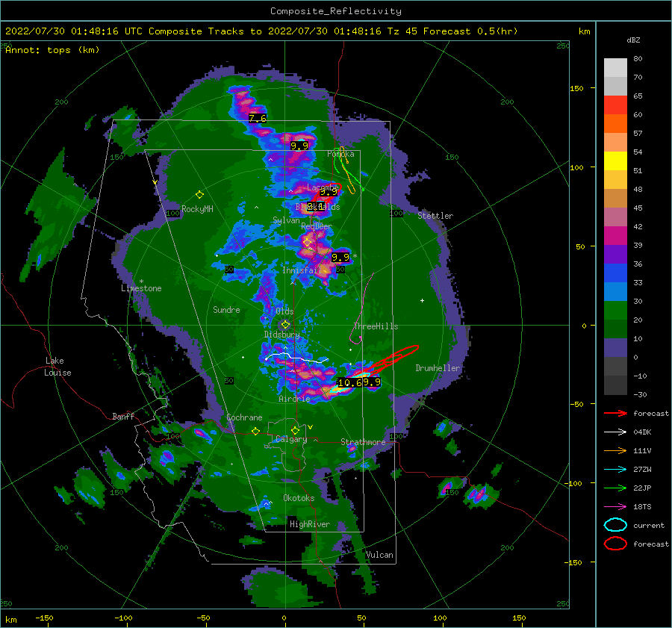Click the Composite_Reflectivity title
This screenshot has height=628, width=672.
[x=336, y=11]
